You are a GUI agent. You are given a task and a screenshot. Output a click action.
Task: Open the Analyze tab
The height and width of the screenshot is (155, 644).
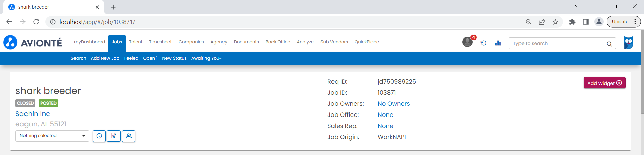pyautogui.click(x=305, y=42)
